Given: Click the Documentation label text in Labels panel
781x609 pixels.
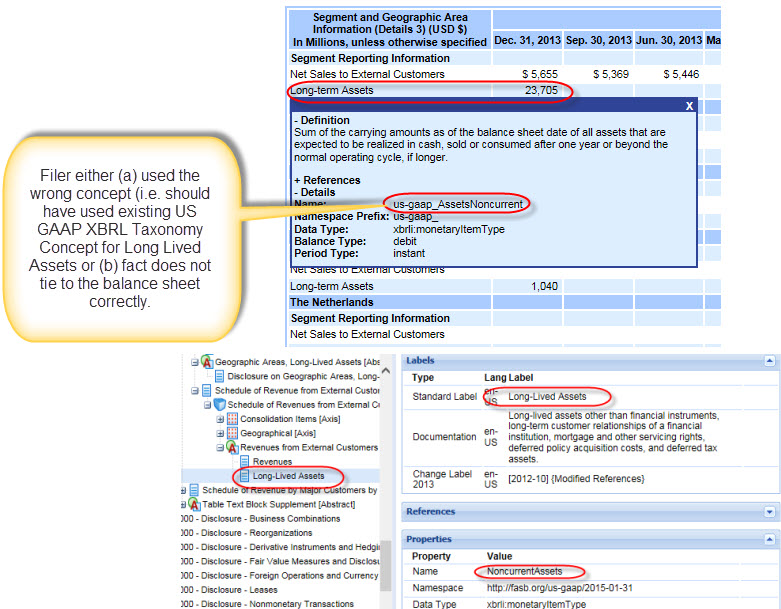Looking at the screenshot, I should tap(444, 437).
